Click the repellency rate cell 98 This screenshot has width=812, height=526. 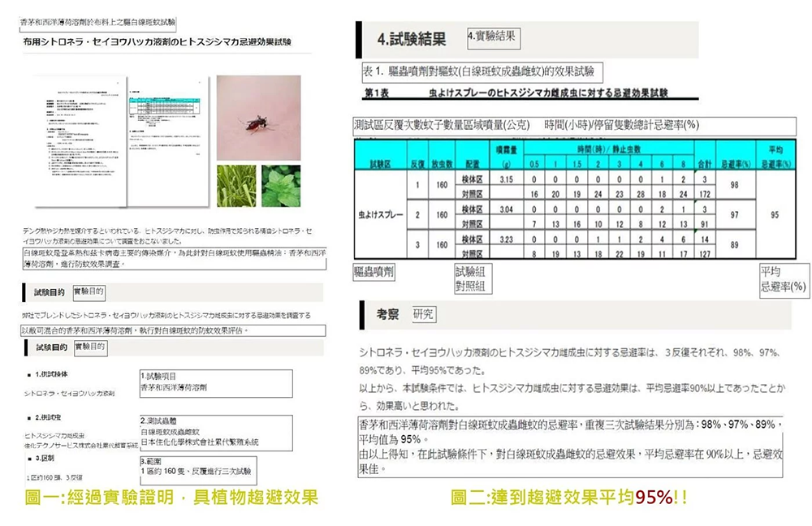(734, 185)
